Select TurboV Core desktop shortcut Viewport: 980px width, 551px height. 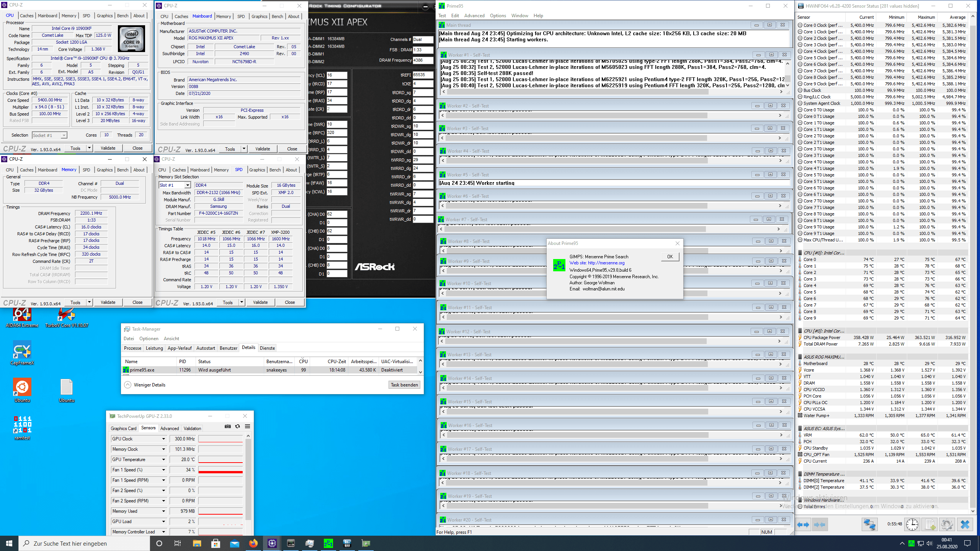click(x=67, y=318)
